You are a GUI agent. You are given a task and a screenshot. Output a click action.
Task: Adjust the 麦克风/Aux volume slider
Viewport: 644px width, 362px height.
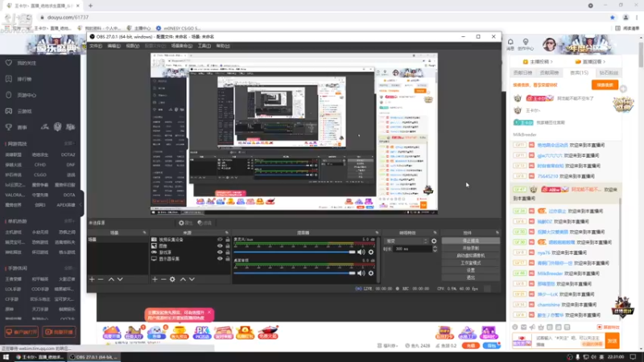click(295, 252)
